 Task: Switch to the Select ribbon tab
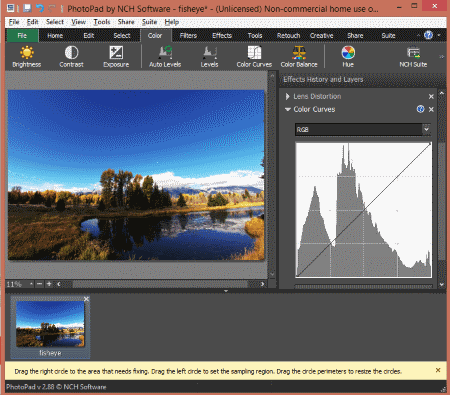click(122, 35)
